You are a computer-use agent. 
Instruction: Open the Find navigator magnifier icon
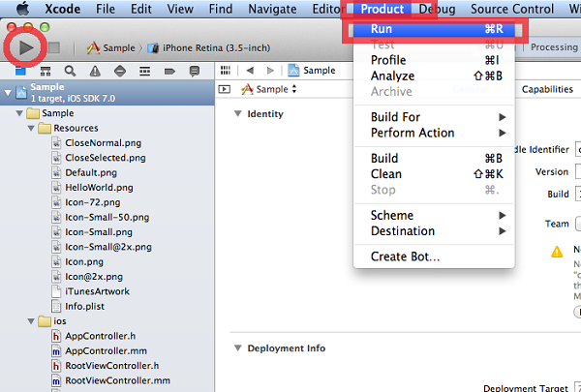tap(70, 71)
